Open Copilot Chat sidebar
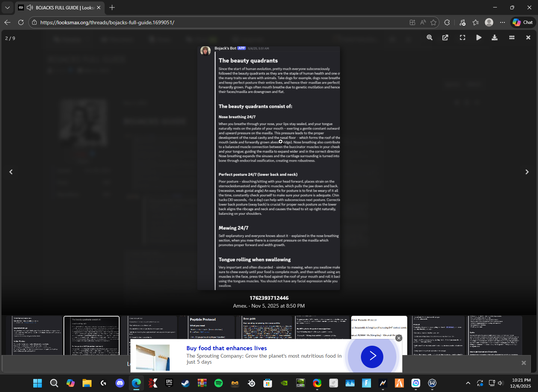Viewport: 538px width, 392px height. 523,22
